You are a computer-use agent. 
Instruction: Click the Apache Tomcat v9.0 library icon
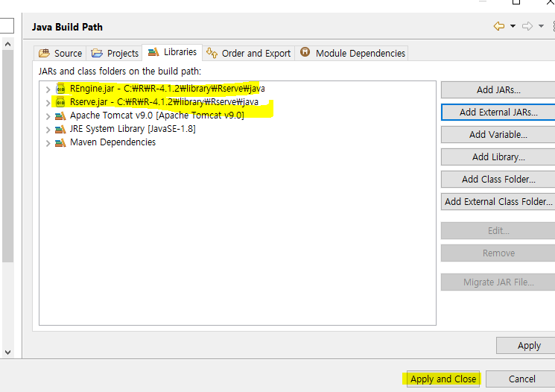[60, 116]
